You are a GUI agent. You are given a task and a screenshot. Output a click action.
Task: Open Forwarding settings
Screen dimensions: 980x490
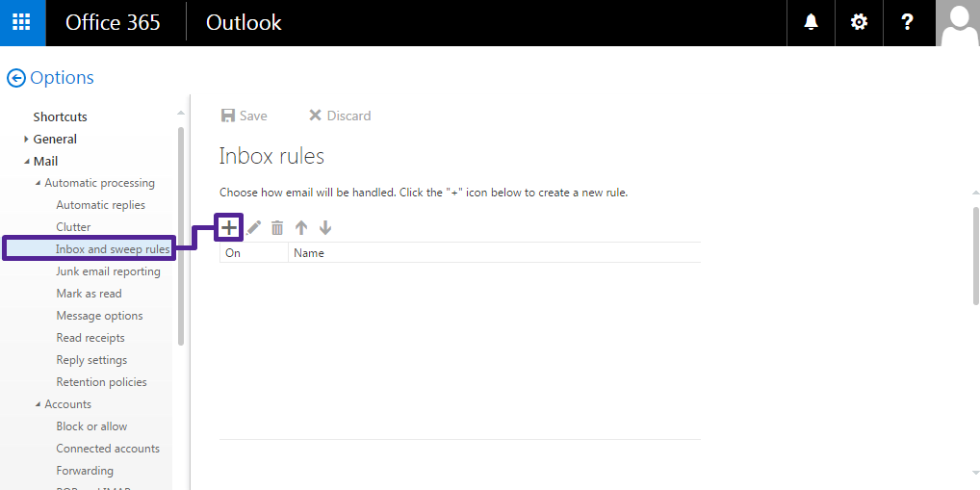click(85, 471)
